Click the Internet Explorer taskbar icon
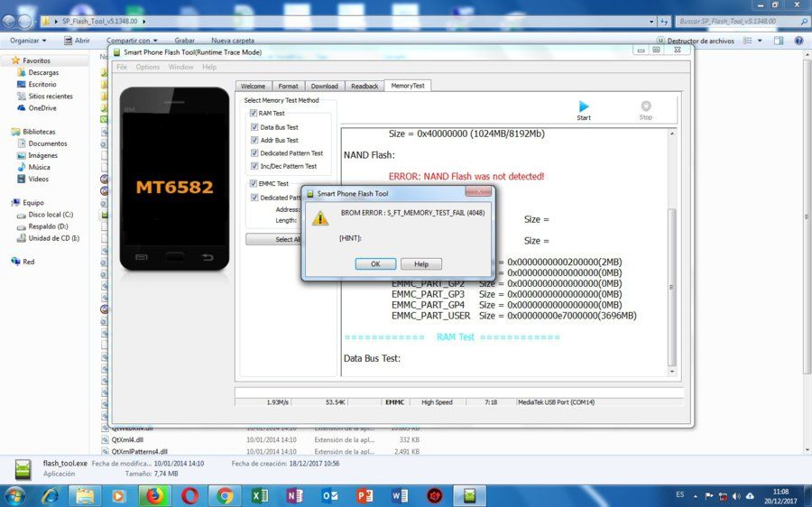 (x=51, y=496)
